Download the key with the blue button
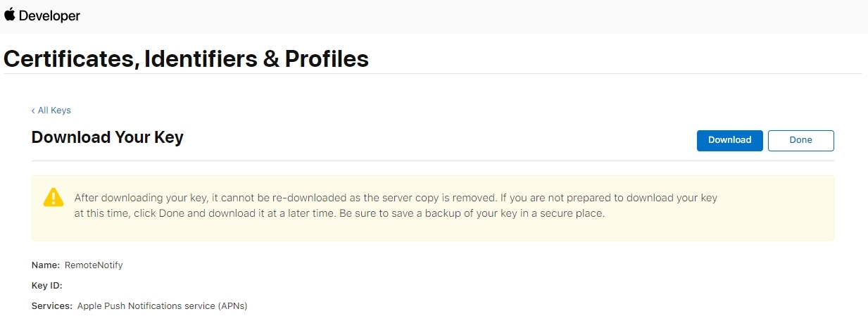The height and width of the screenshot is (328, 868). (729, 140)
